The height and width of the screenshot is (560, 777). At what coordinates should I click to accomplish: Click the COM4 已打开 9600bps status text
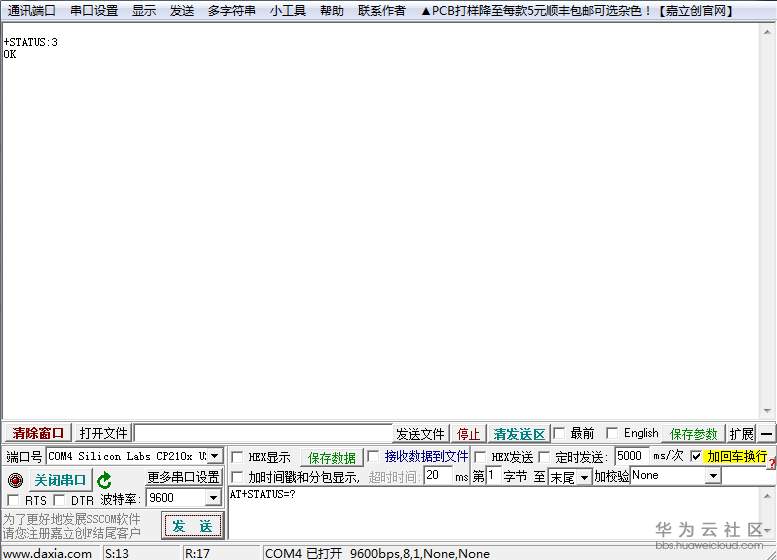coord(378,554)
